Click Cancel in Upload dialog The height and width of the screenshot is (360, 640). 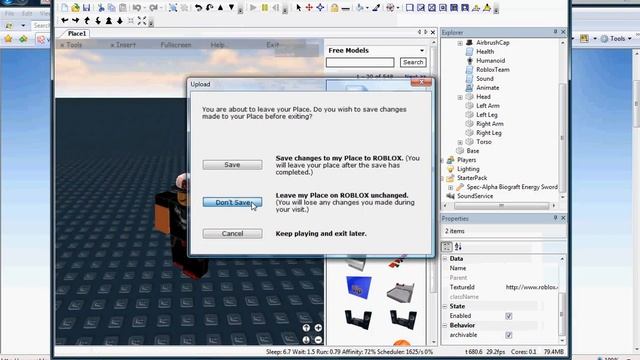coord(232,233)
